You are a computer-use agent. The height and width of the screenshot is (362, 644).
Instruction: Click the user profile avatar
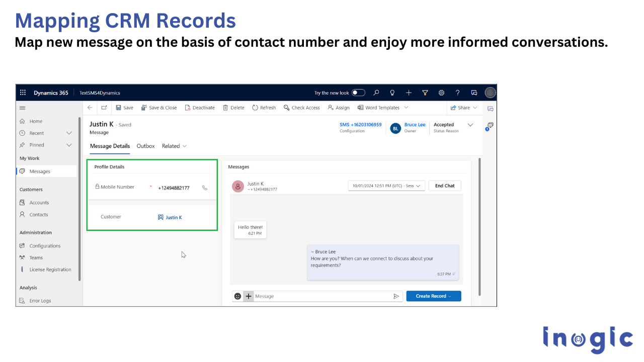[x=490, y=93]
